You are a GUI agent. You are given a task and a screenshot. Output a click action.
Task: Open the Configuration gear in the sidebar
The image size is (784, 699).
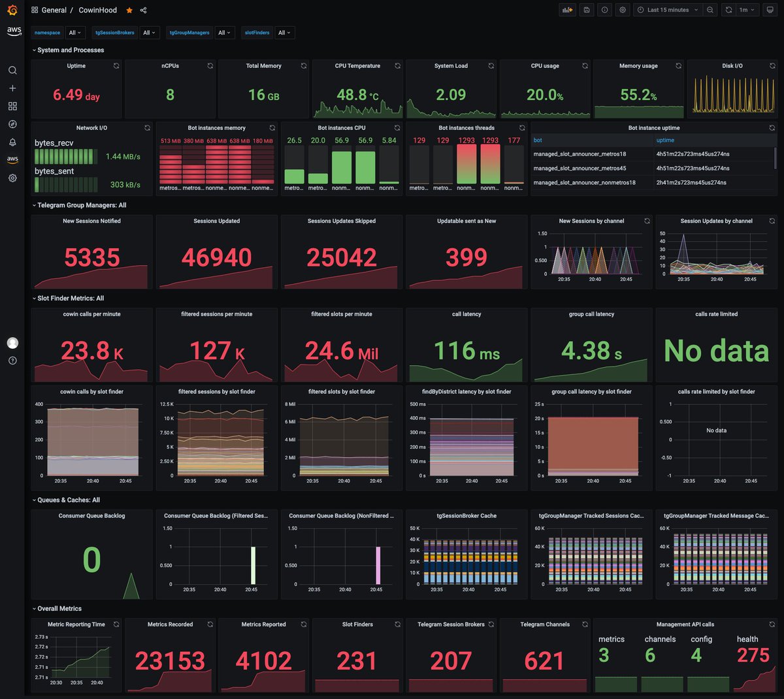point(12,178)
